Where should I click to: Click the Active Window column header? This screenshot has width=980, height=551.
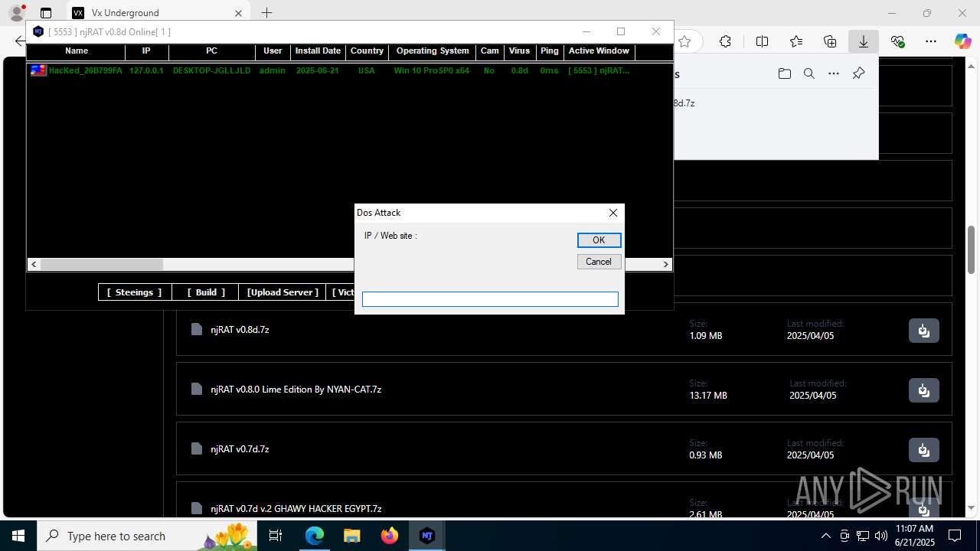coord(599,51)
